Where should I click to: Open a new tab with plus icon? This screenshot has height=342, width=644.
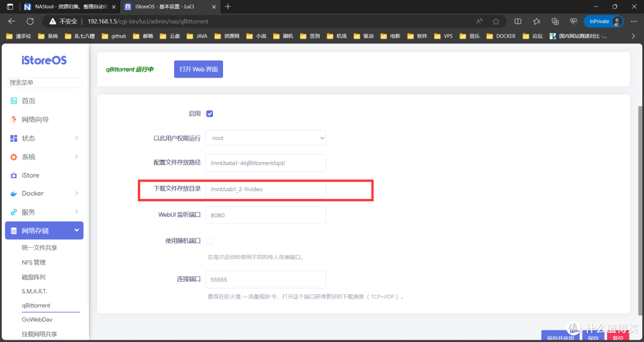pos(228,7)
